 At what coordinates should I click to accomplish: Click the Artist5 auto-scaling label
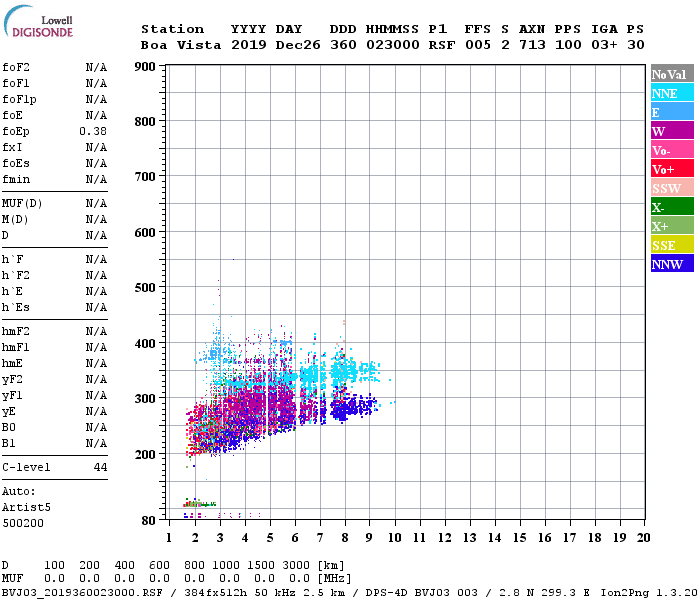(26, 508)
